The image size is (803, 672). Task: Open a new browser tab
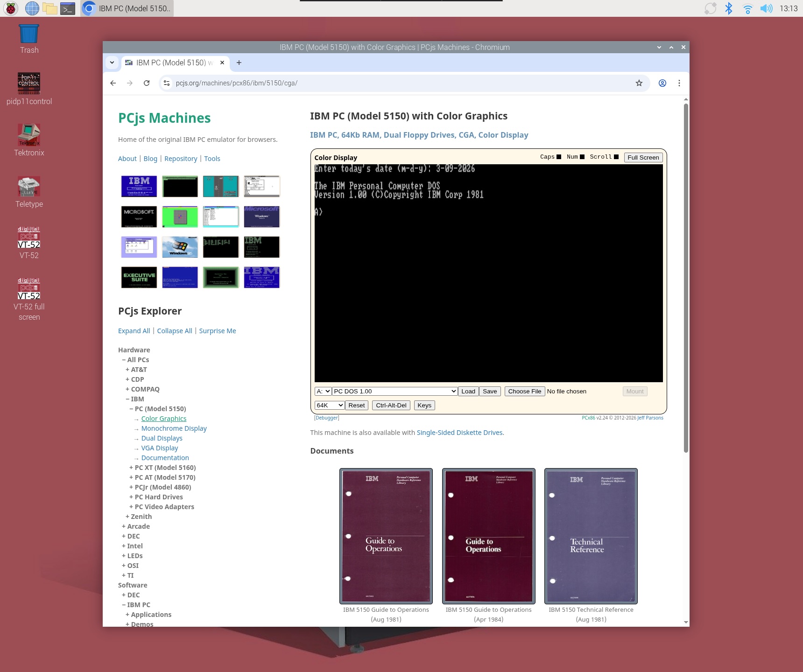pos(239,63)
